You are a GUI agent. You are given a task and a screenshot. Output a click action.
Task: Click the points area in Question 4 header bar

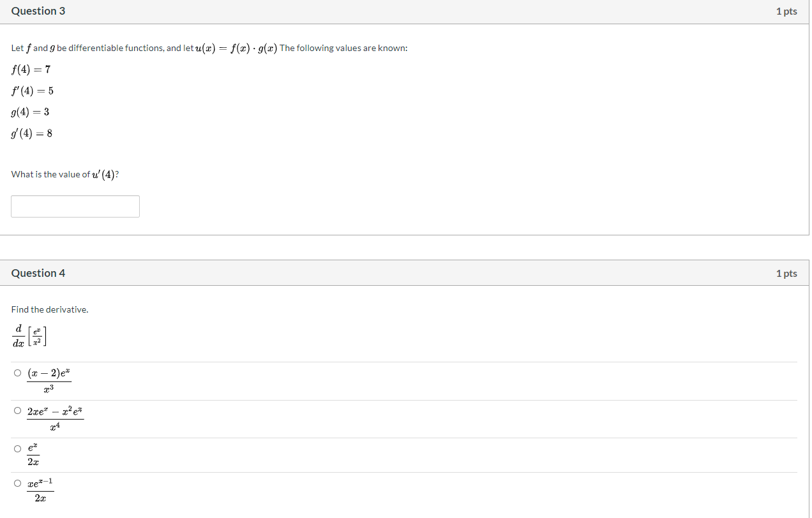pyautogui.click(x=786, y=274)
